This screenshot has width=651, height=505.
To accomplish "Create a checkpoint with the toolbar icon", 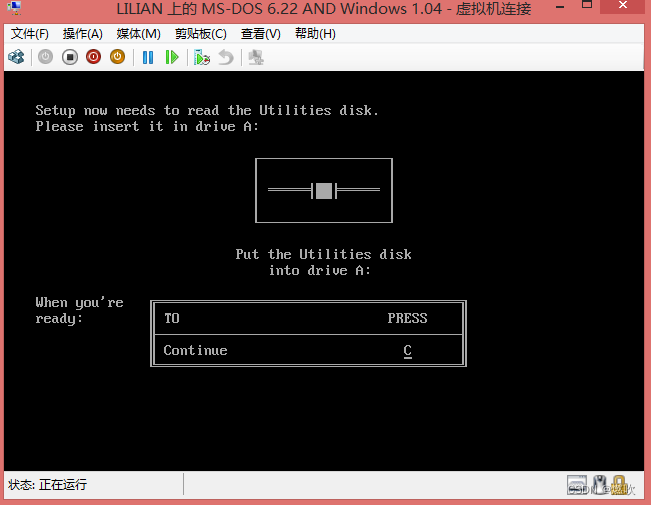I will [x=202, y=57].
